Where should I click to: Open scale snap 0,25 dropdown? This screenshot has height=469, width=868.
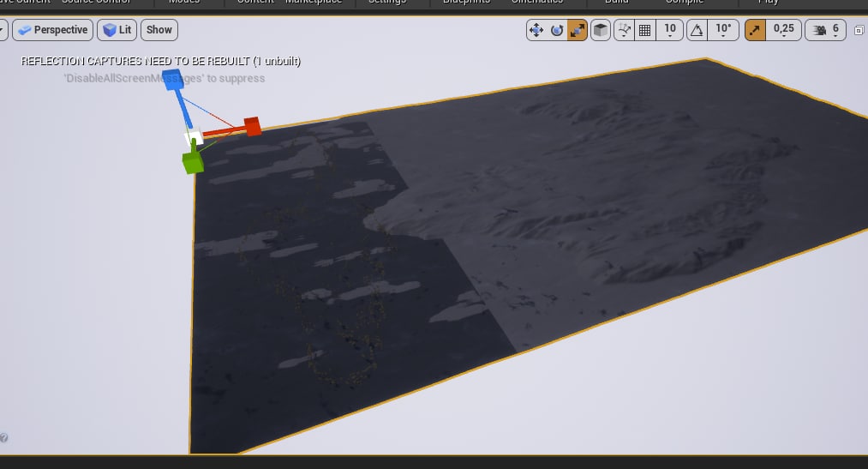783,30
